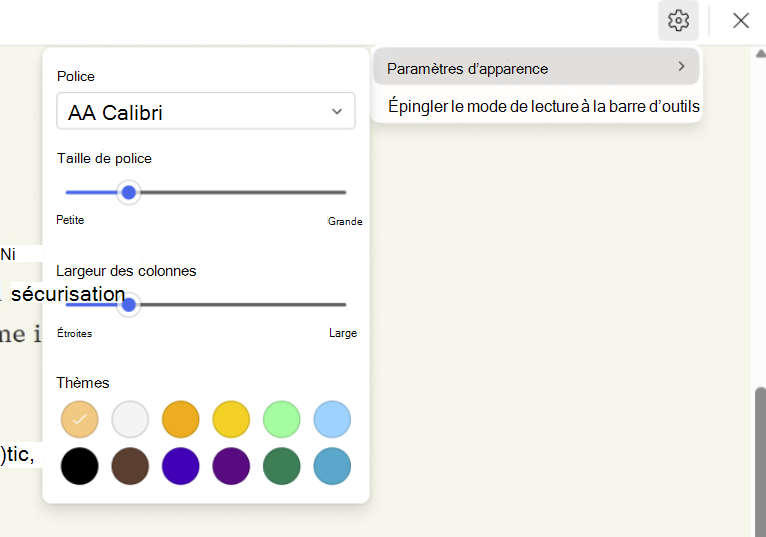Choose the light green theme swatch
This screenshot has width=766, height=537.
(x=281, y=419)
